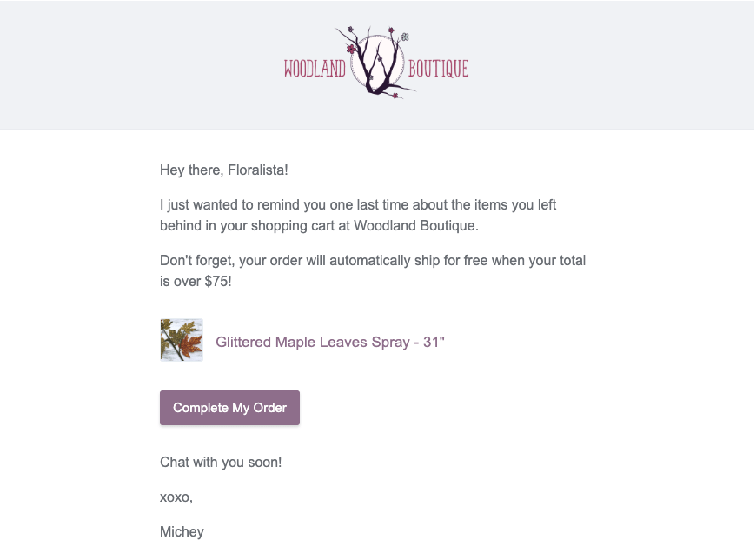The image size is (756, 560).
Task: Open the Glittered Maple Leaves Spray link
Action: click(x=330, y=342)
